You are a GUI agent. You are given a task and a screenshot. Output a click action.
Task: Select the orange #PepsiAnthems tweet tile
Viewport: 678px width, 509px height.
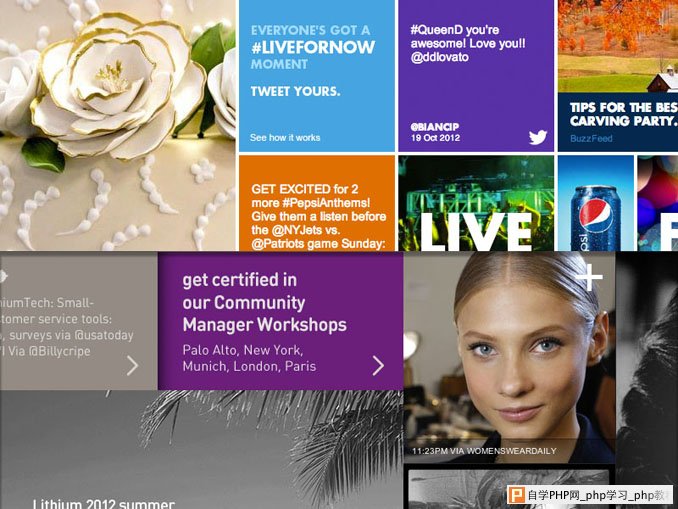click(317, 203)
